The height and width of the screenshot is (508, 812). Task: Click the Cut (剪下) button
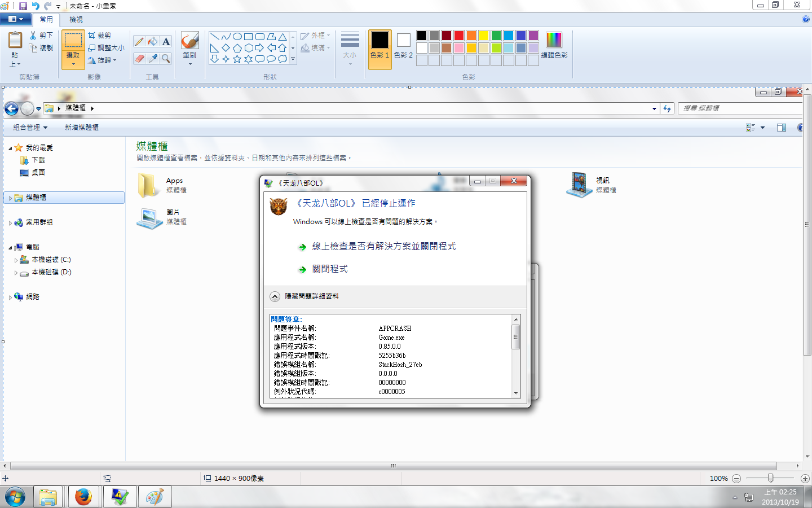coord(41,35)
